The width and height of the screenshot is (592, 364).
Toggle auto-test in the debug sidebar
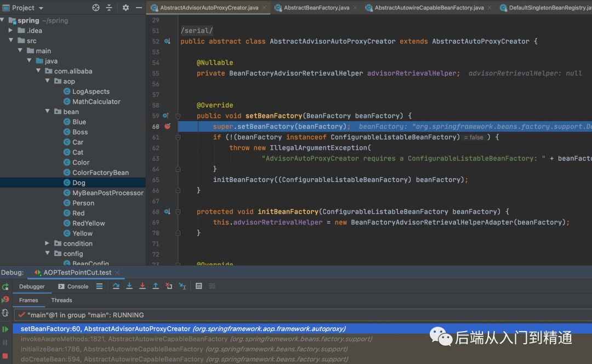(5, 312)
